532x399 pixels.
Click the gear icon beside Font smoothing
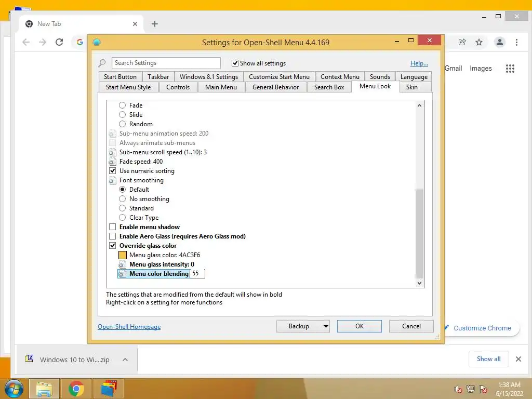click(x=112, y=180)
